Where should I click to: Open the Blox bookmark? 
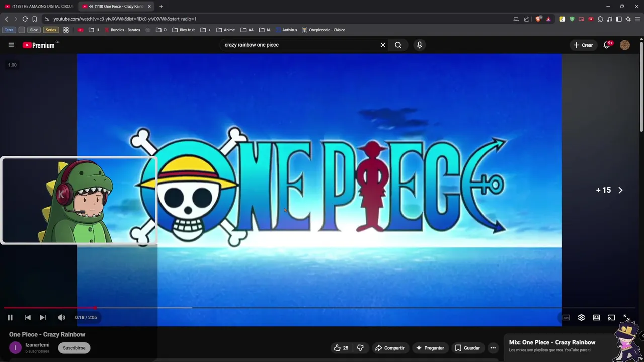[x=34, y=30]
